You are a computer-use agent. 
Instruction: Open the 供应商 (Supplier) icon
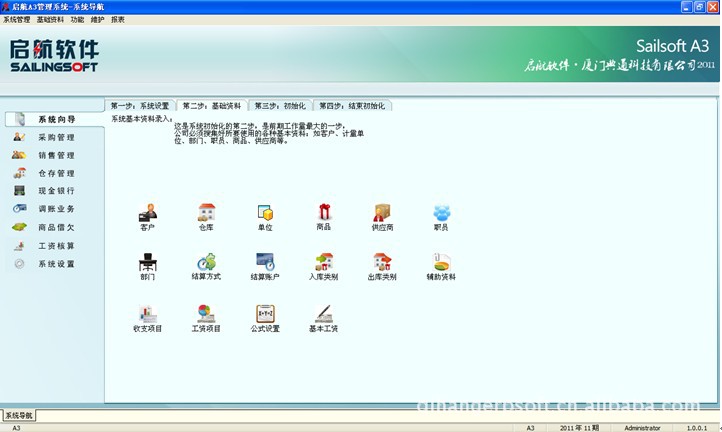click(x=382, y=212)
